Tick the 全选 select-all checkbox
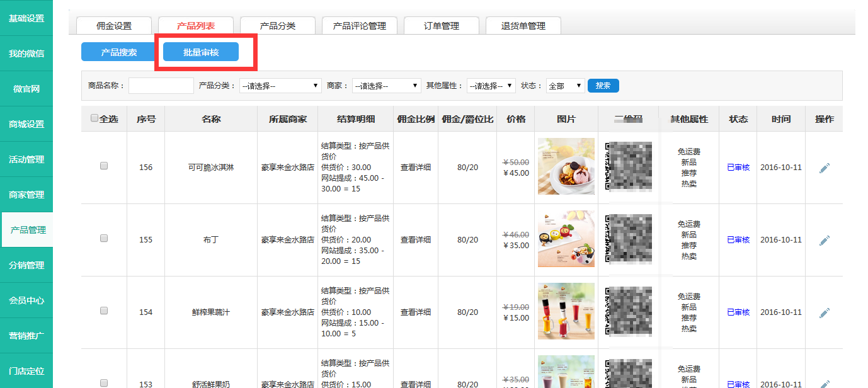The width and height of the screenshot is (868, 388). coord(94,118)
